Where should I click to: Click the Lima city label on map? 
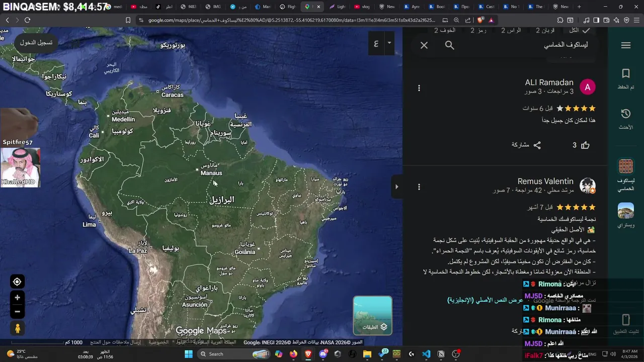tap(89, 225)
